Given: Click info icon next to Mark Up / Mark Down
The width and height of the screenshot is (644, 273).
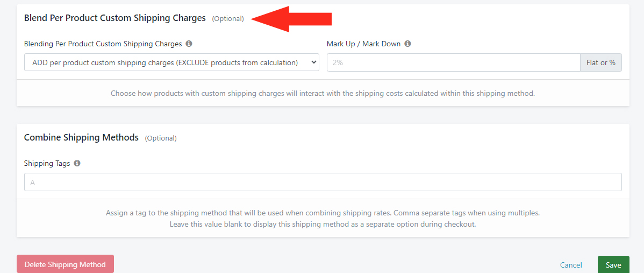Looking at the screenshot, I should point(407,44).
